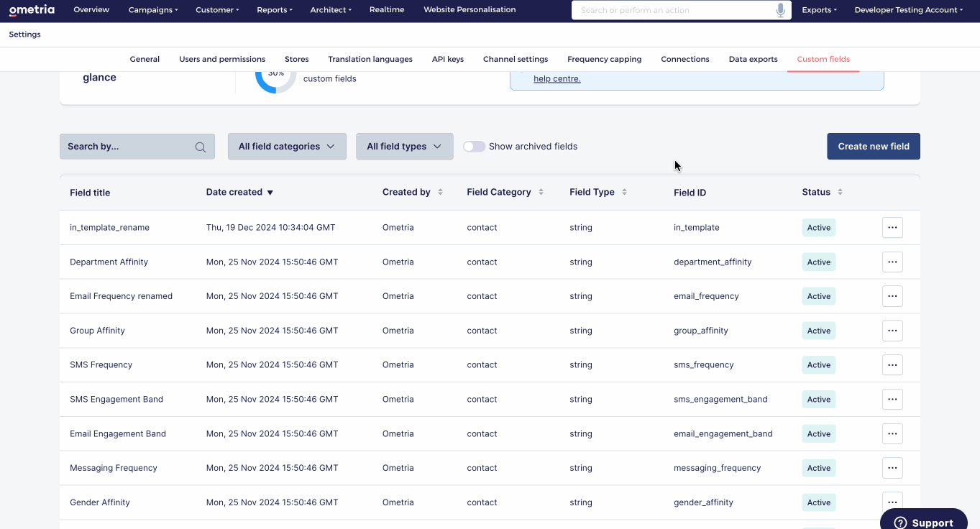Click the question mark Support icon

(x=900, y=523)
